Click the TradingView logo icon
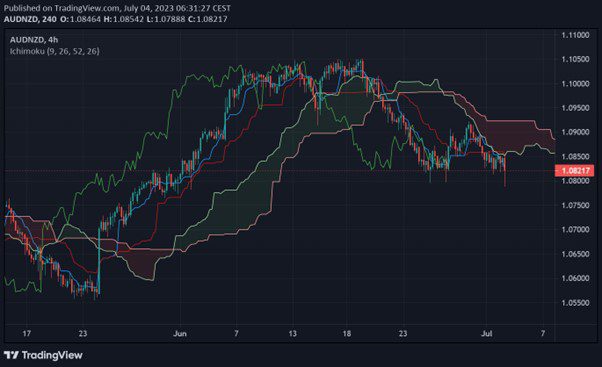The height and width of the screenshot is (367, 602). pos(11,355)
